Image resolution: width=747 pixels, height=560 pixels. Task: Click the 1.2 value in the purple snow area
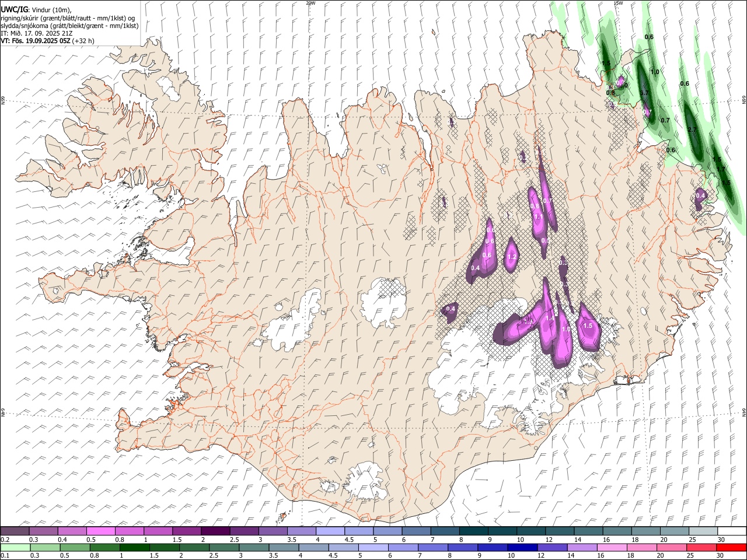pyautogui.click(x=512, y=257)
